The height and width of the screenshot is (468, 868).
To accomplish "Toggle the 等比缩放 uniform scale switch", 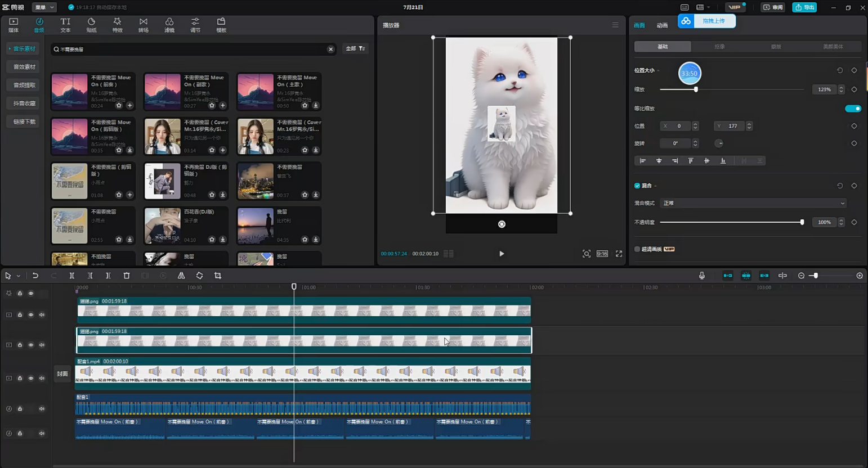I will [853, 109].
